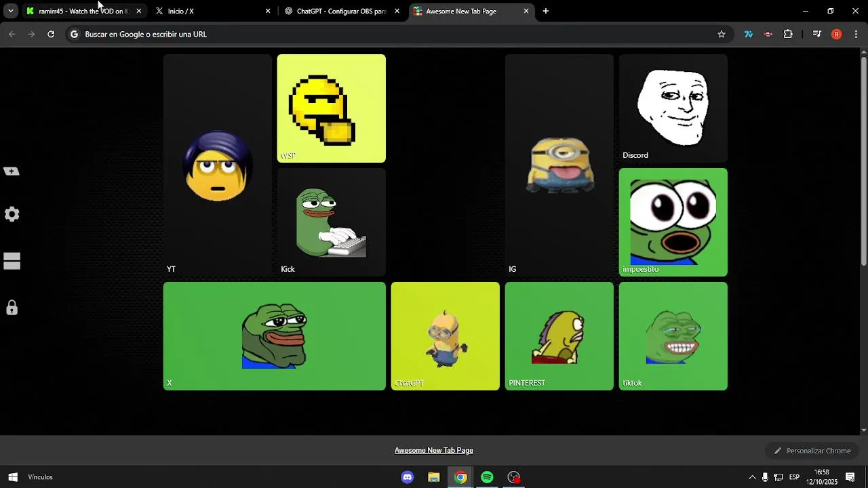Open the Chrome three-dot menu
The width and height of the screenshot is (868, 488).
coord(856,34)
